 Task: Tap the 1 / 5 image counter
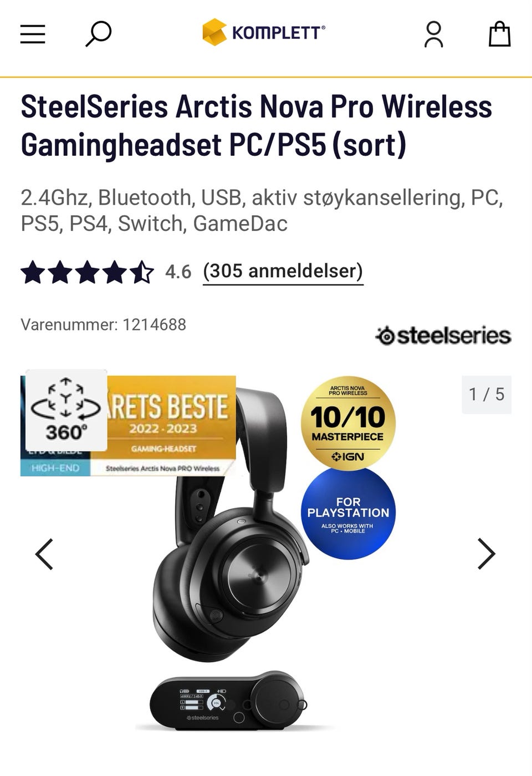(487, 394)
